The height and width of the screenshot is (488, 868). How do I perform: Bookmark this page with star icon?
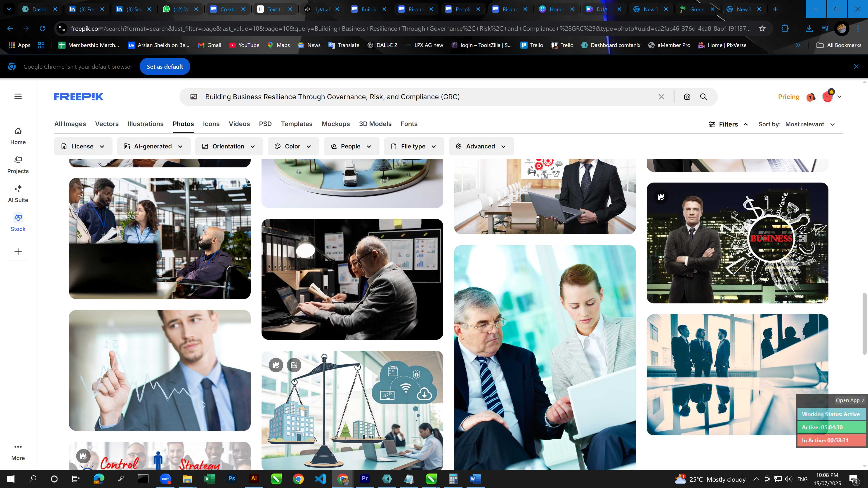click(x=762, y=29)
